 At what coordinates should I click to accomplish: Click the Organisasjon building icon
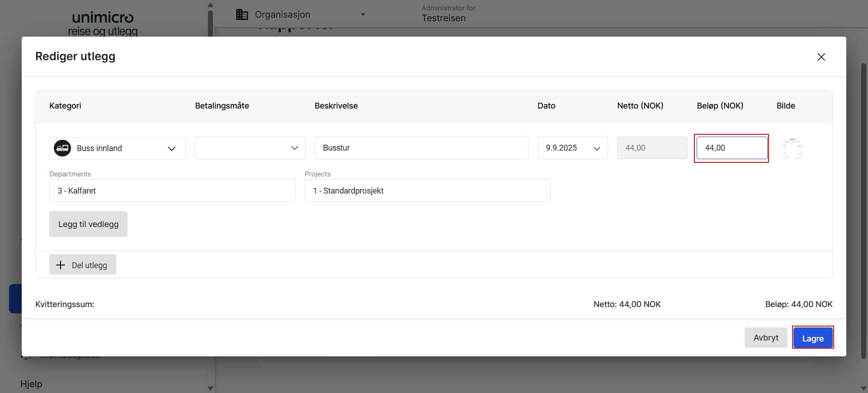(242, 14)
